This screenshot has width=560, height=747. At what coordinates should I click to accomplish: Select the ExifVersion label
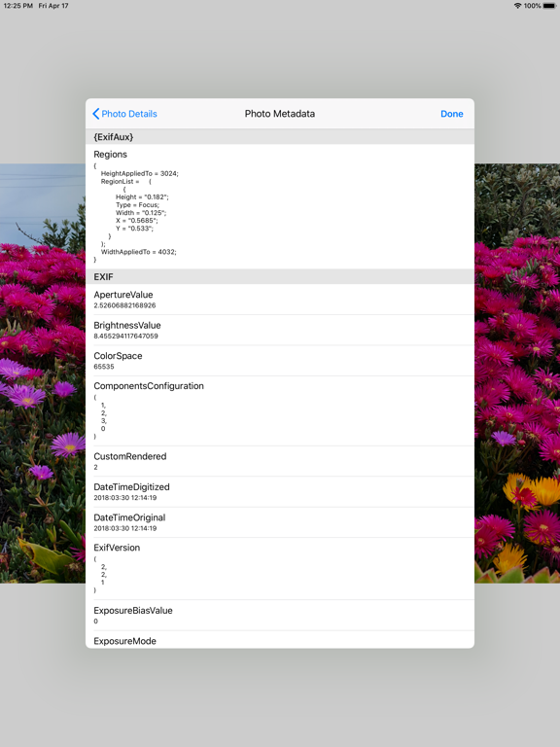coord(117,548)
